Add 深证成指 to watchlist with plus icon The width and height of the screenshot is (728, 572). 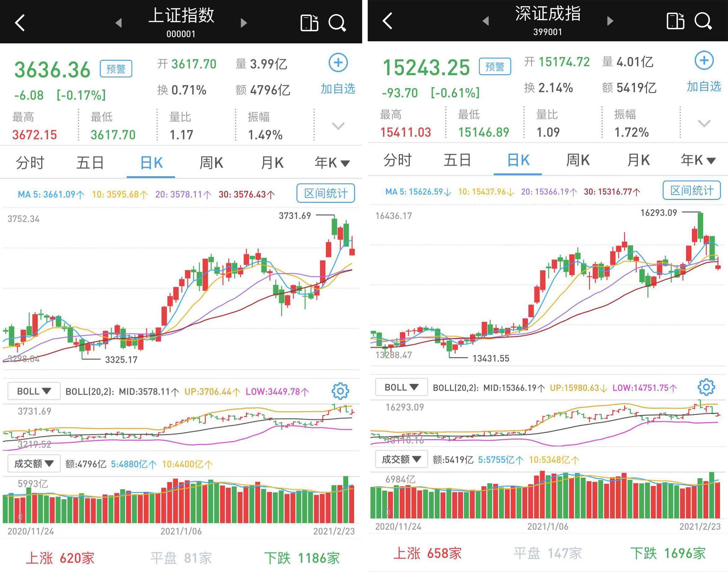pos(704,60)
